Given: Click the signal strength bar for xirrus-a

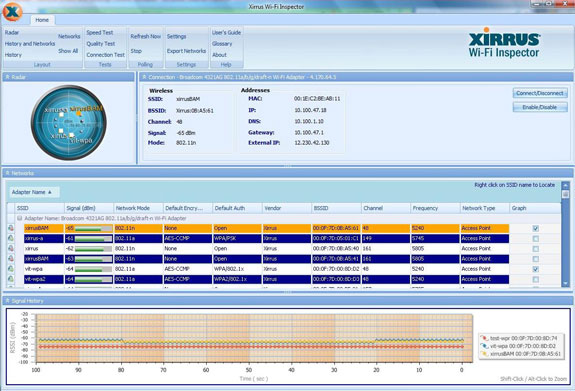Looking at the screenshot, I should (94, 239).
